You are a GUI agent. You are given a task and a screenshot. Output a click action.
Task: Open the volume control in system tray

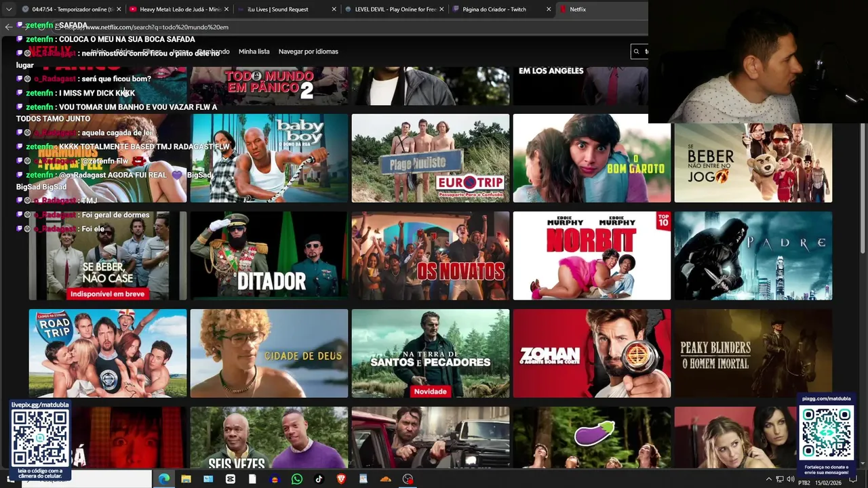pos(791,480)
